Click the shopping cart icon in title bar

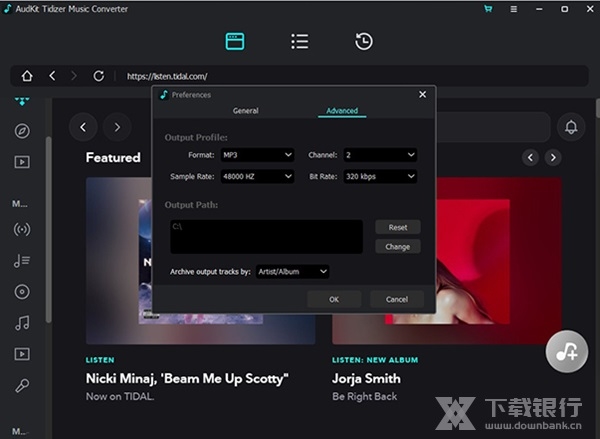point(488,9)
